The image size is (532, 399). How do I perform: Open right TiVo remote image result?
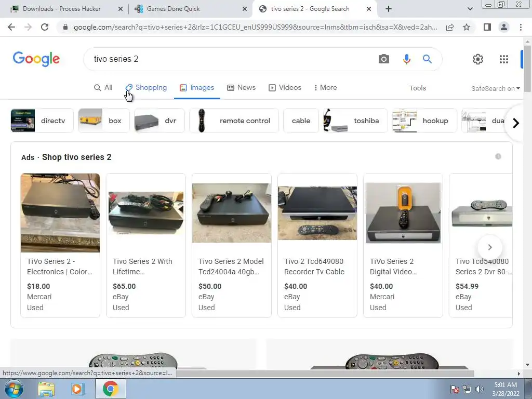390,354
